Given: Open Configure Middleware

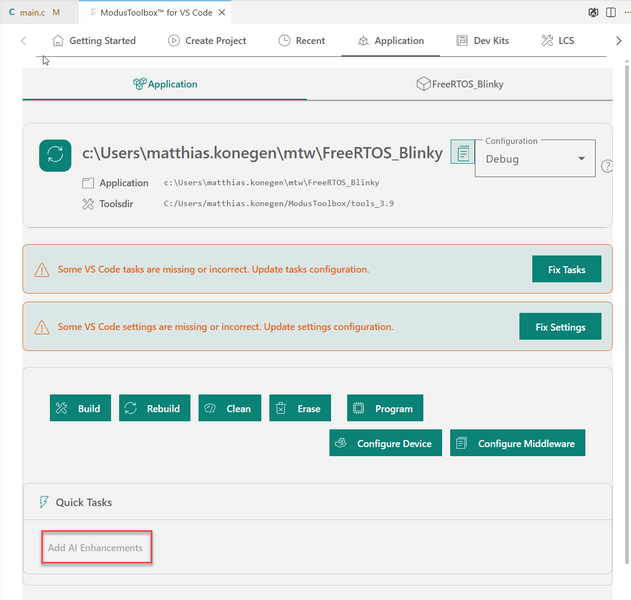Looking at the screenshot, I should [518, 443].
